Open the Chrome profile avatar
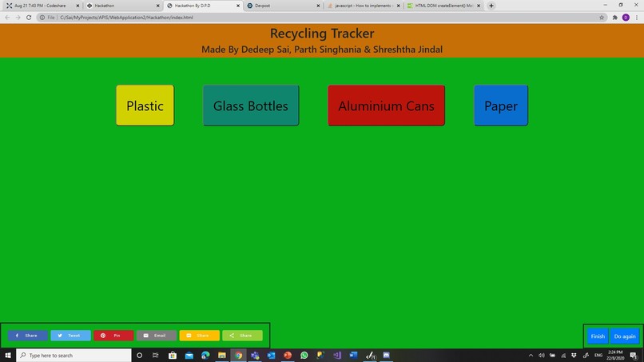Screen dimensions: 644x362 626,18
